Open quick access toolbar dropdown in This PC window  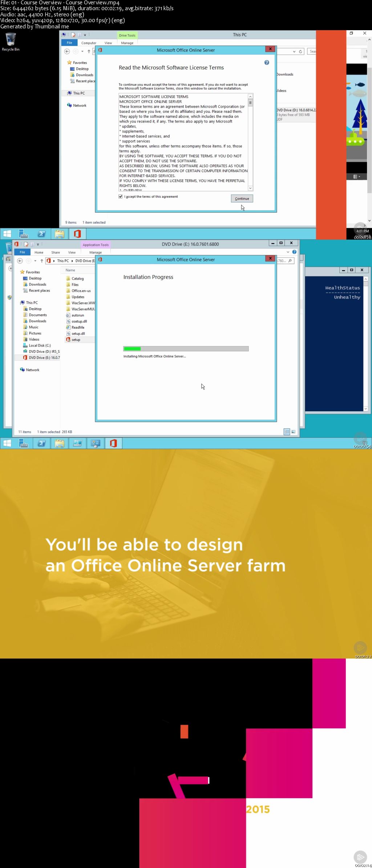[x=85, y=35]
